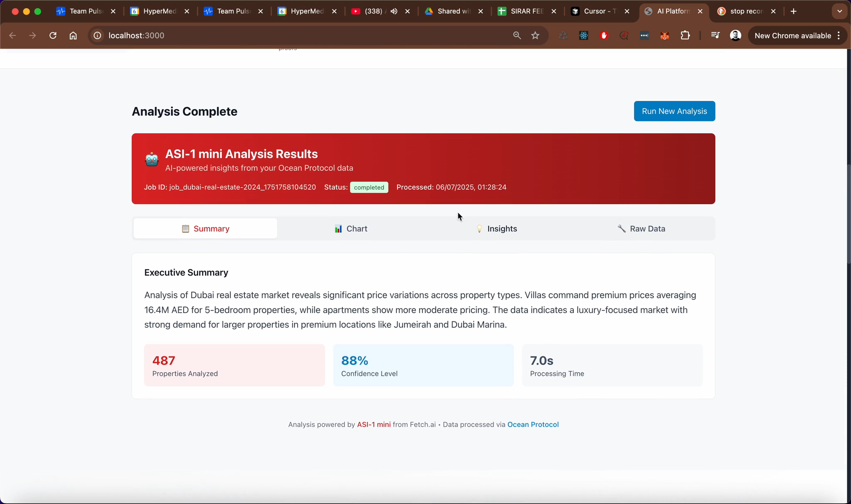Viewport: 851px width, 504px height.
Task: Follow the Ocean Protocol link
Action: (533, 425)
